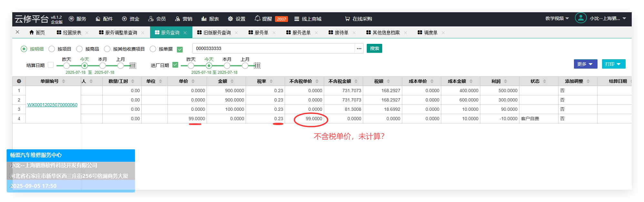Open the reminder bell icon
644x202 pixels.
click(257, 19)
